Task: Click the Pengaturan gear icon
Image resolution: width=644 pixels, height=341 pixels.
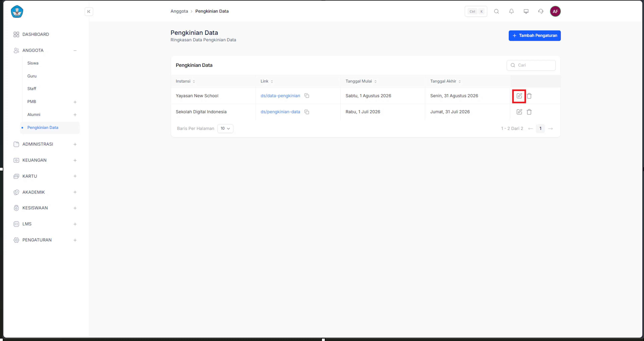Action: (x=16, y=240)
